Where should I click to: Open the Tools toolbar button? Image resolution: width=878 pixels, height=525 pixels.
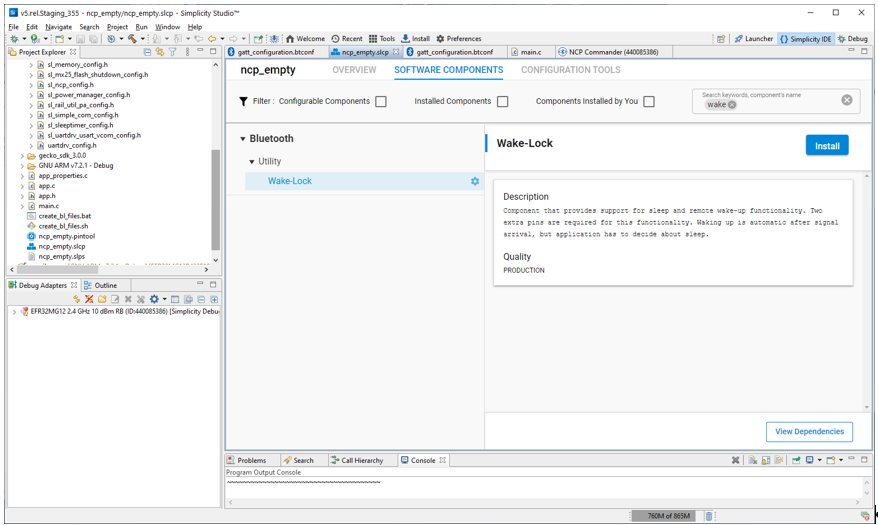pyautogui.click(x=382, y=39)
